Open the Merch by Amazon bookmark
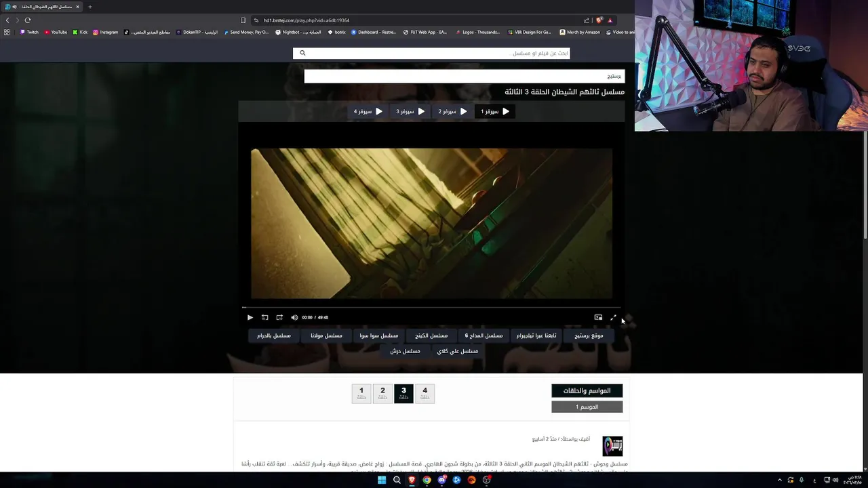The height and width of the screenshot is (488, 868). click(x=580, y=32)
